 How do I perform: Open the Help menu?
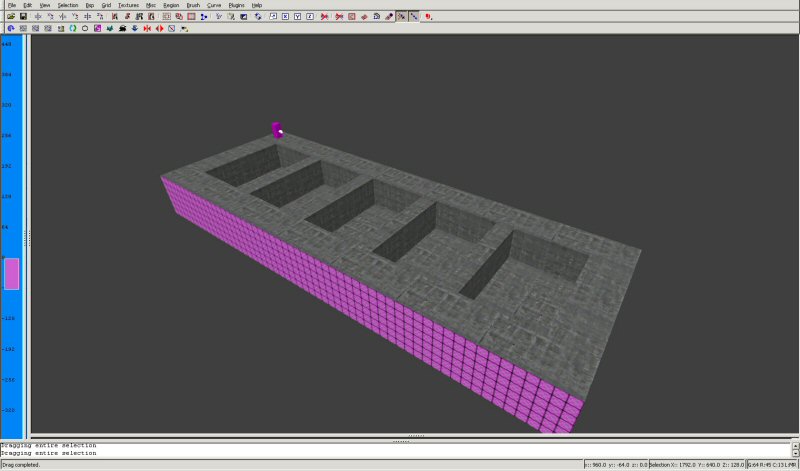click(257, 5)
